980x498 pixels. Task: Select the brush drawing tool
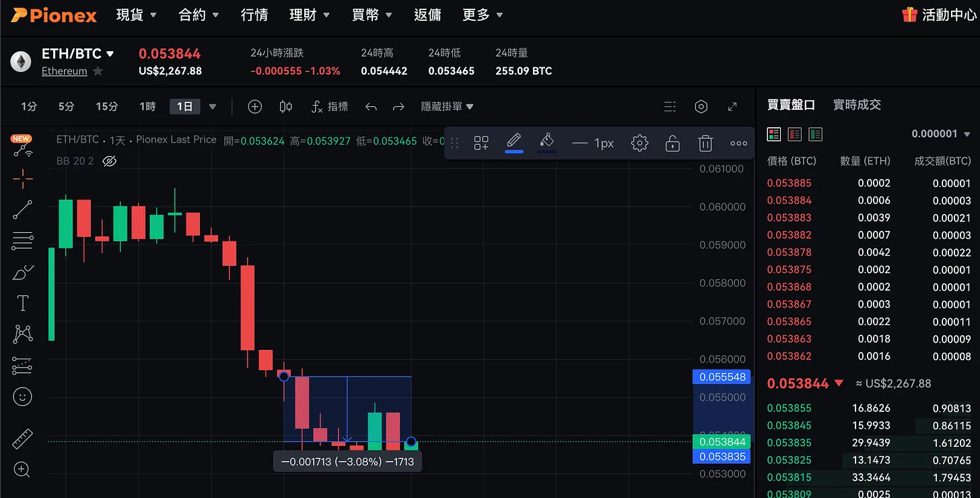click(x=22, y=272)
